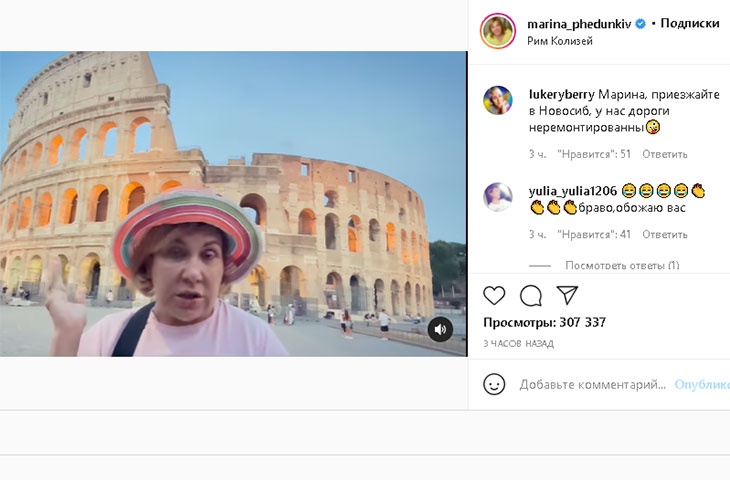Open yulia_yulia1206 commenter avatar
730x480 pixels.
pos(498,197)
